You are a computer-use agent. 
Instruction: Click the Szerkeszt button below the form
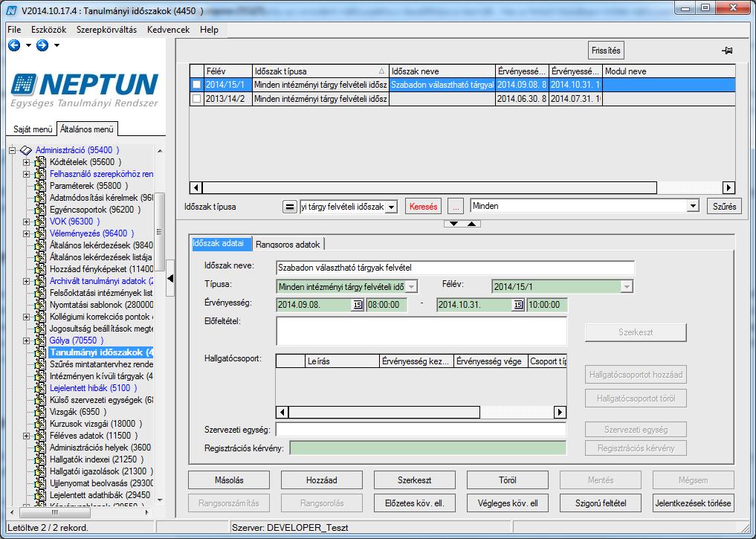(x=415, y=480)
